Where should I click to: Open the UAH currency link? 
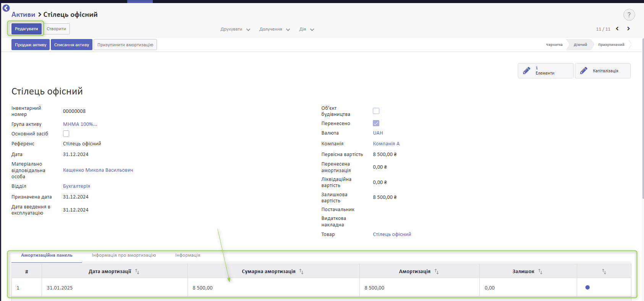coord(378,133)
